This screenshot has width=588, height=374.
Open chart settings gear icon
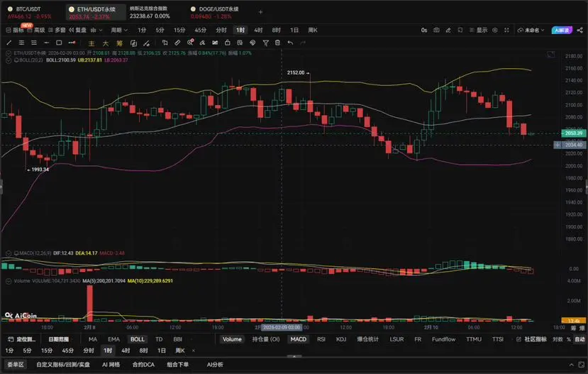click(495, 30)
